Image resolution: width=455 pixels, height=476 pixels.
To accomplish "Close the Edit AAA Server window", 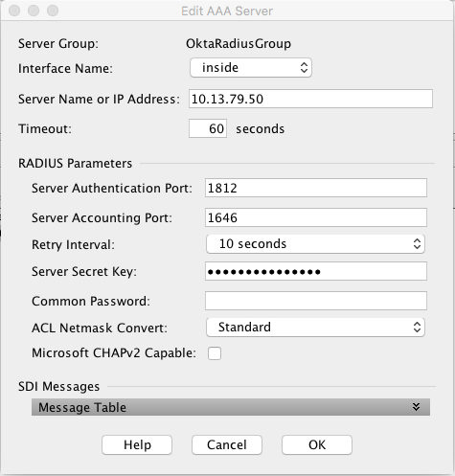I will pyautogui.click(x=14, y=11).
